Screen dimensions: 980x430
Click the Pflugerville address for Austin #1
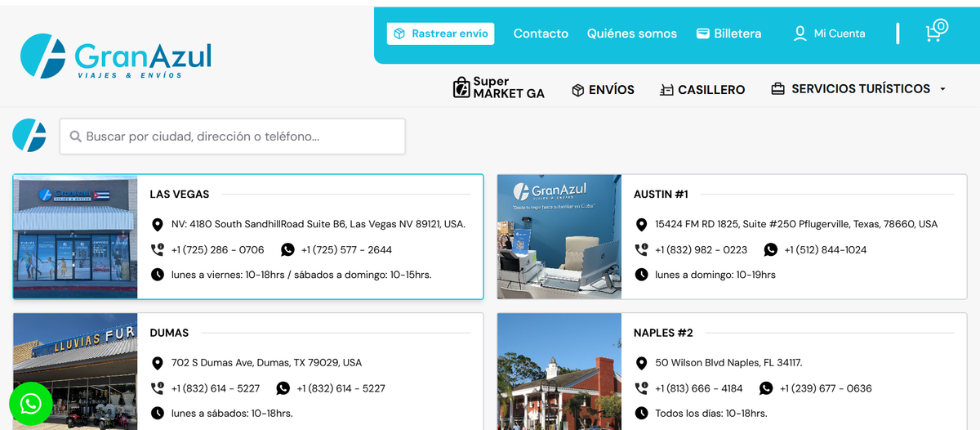(796, 224)
